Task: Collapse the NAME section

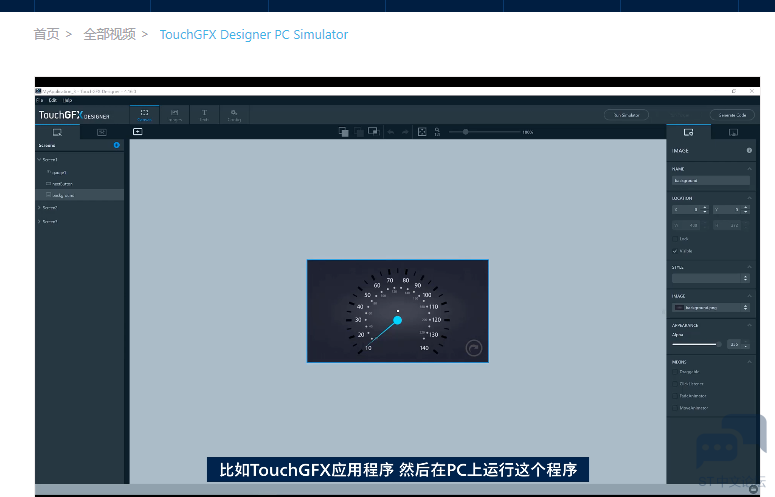Action: [749, 169]
